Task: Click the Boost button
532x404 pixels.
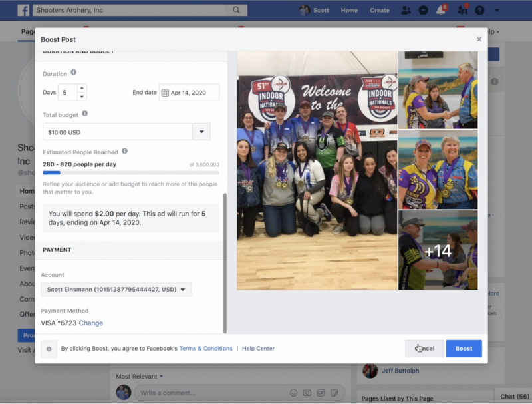Action: (464, 349)
